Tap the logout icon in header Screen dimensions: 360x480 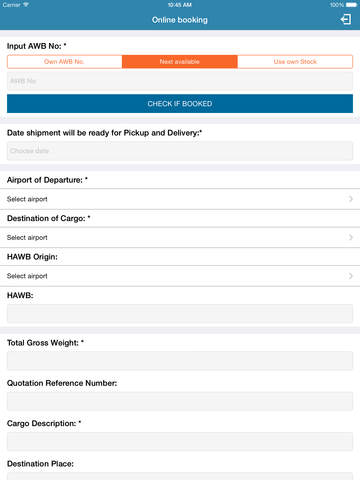click(346, 19)
